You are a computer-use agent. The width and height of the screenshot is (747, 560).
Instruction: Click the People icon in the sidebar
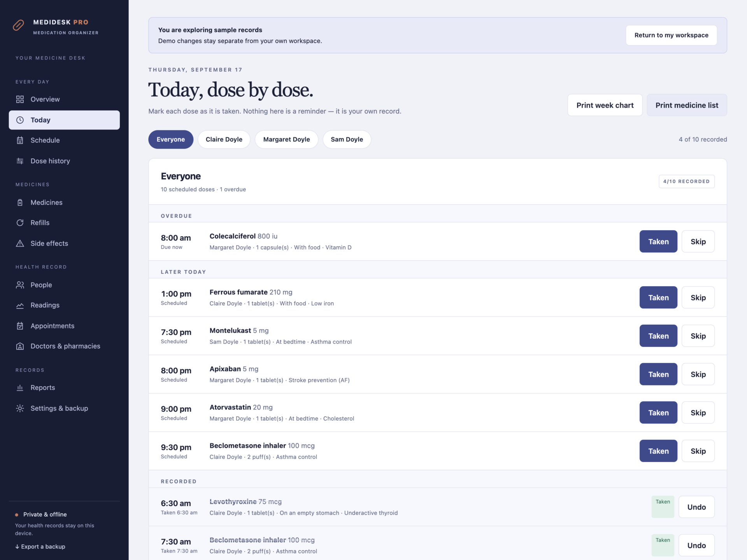(20, 285)
